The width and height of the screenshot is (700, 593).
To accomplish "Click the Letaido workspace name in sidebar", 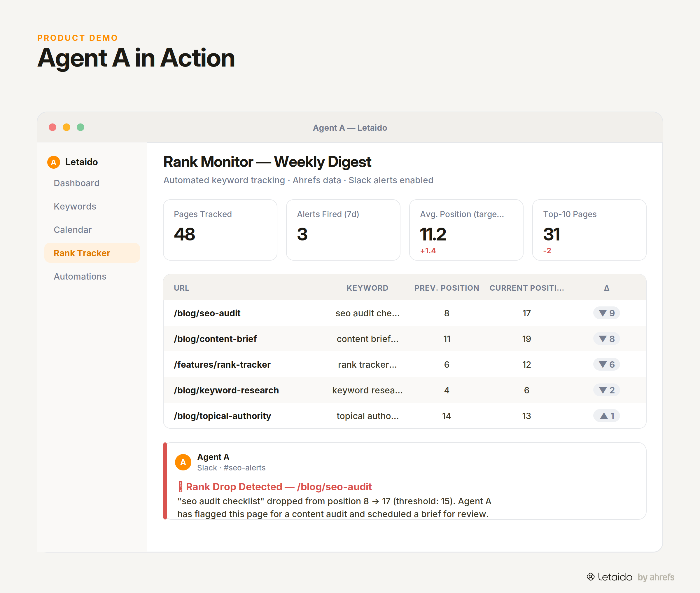I will pos(81,162).
